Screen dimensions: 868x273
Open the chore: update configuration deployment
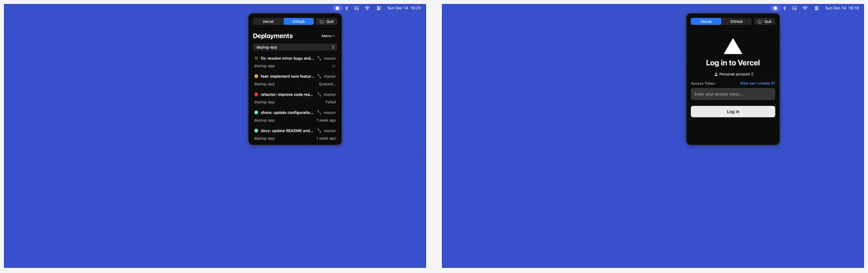[x=287, y=113]
